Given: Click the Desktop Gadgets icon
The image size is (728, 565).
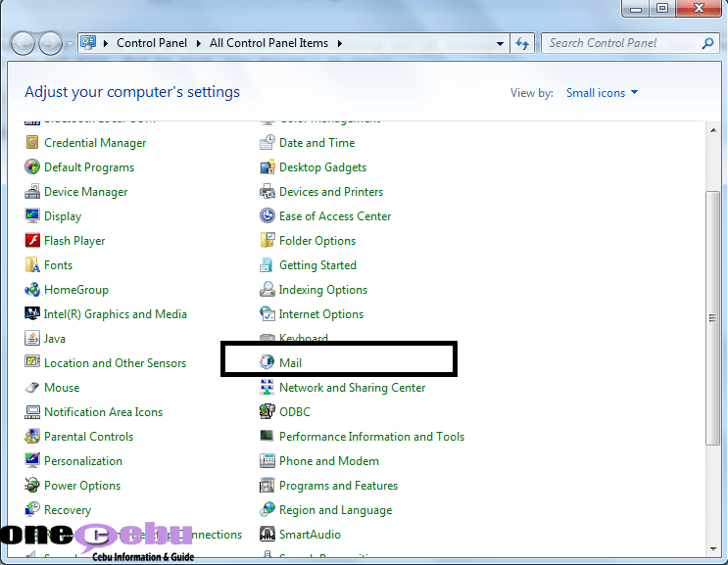Looking at the screenshot, I should [267, 167].
